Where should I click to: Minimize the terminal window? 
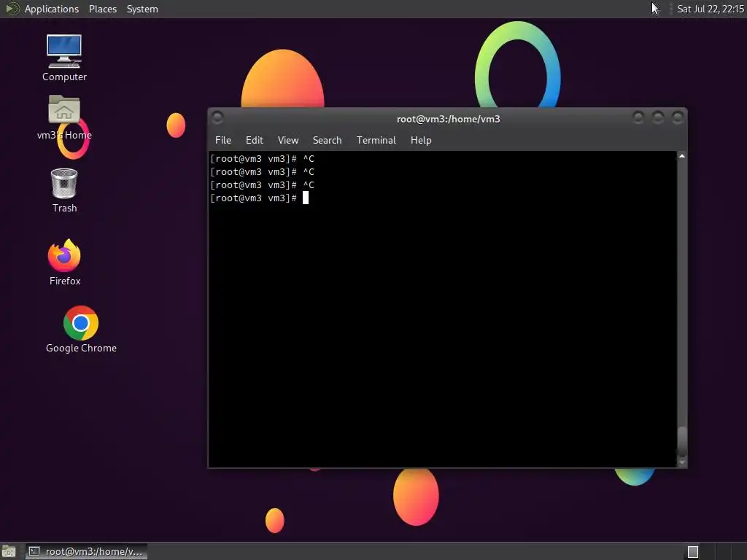(x=638, y=117)
